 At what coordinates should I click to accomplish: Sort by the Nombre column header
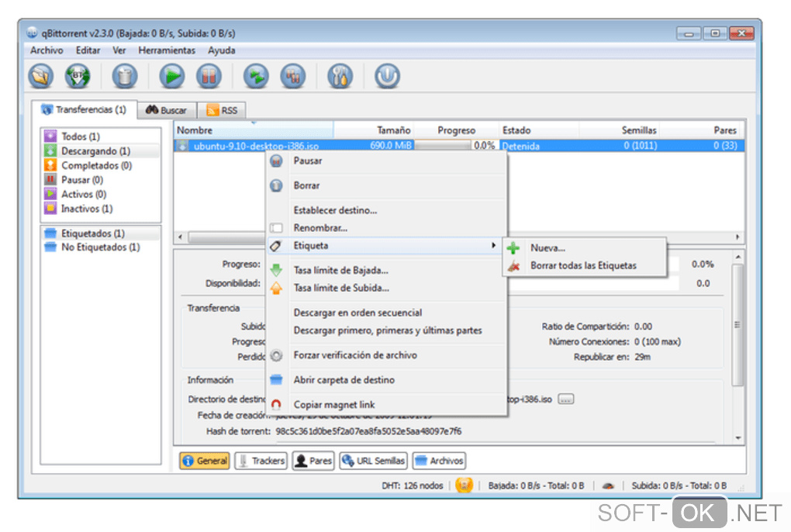pyautogui.click(x=254, y=130)
